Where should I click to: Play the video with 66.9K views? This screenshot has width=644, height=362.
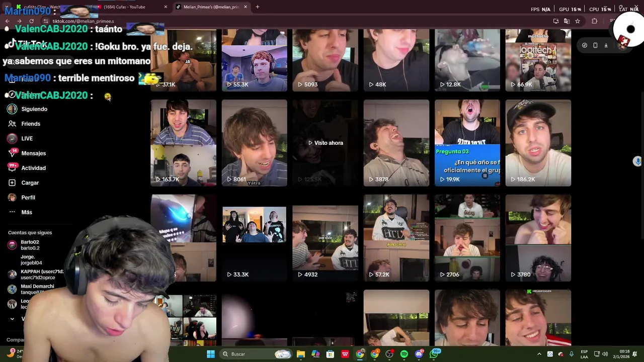(538, 60)
